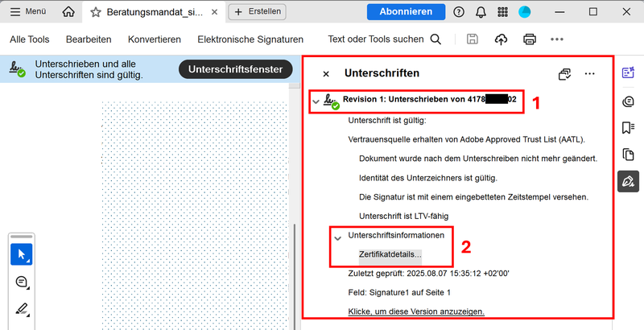This screenshot has height=330, width=644.
Task: Click the Erstellen button
Action: pos(257,12)
